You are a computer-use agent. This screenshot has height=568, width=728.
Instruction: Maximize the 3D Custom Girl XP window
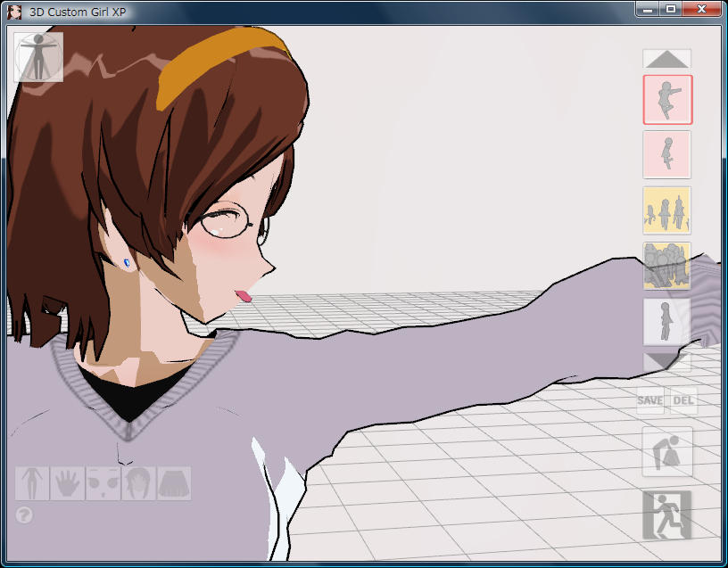click(x=670, y=9)
